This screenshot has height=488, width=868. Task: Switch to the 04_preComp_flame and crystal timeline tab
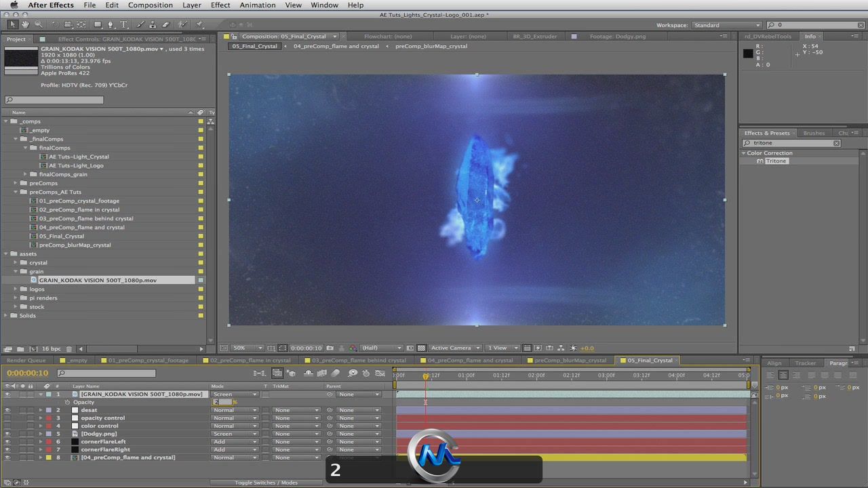point(470,361)
